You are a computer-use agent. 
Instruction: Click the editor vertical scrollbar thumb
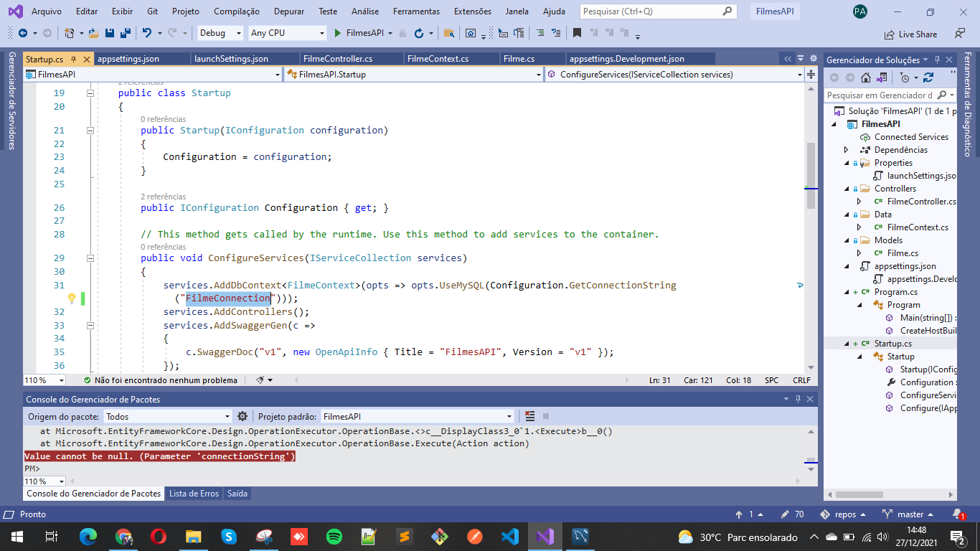click(811, 176)
